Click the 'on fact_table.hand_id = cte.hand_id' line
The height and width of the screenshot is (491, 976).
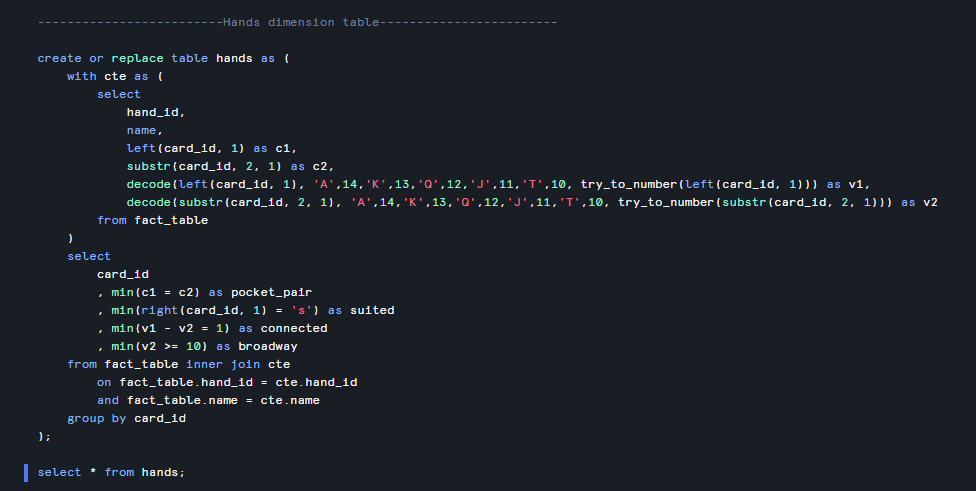[x=227, y=382]
